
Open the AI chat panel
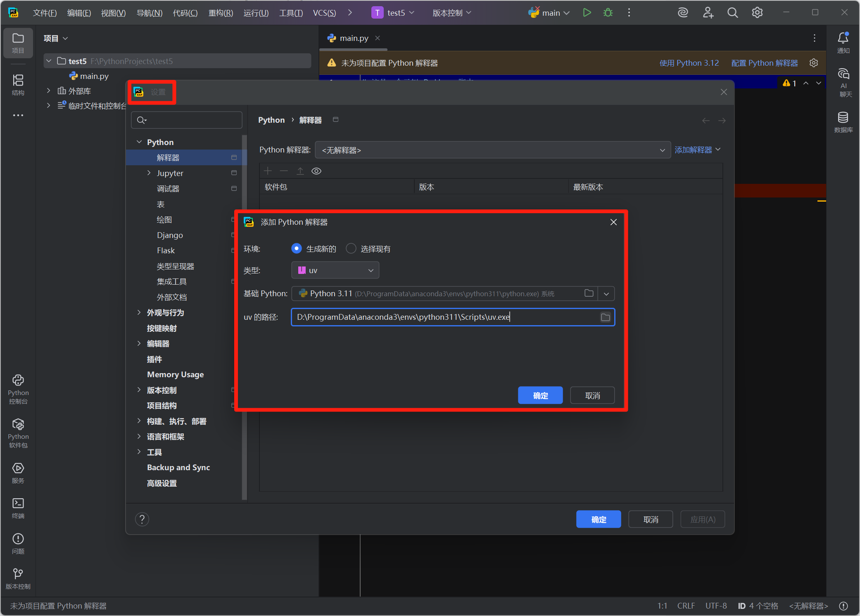click(x=843, y=82)
